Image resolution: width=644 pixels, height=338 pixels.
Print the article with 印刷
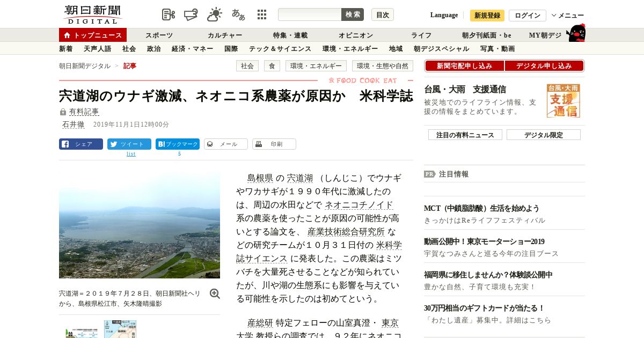274,144
